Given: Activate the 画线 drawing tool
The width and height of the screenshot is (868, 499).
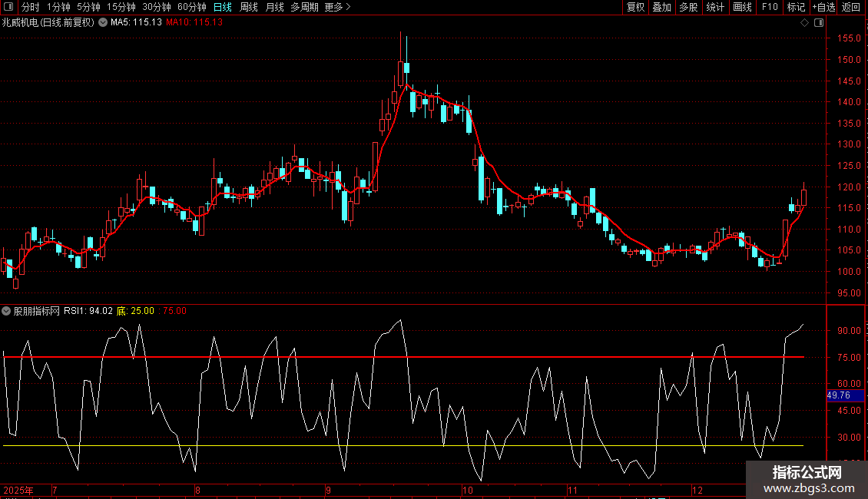Looking at the screenshot, I should pyautogui.click(x=742, y=7).
